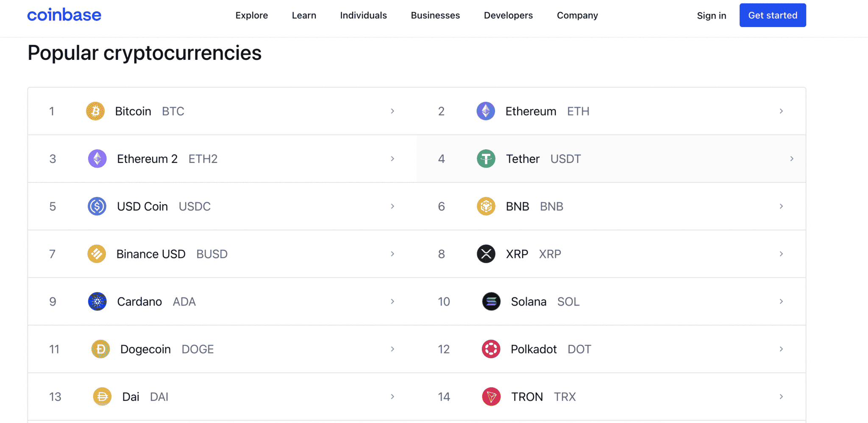Open Dai row via its chevron arrow

point(392,397)
